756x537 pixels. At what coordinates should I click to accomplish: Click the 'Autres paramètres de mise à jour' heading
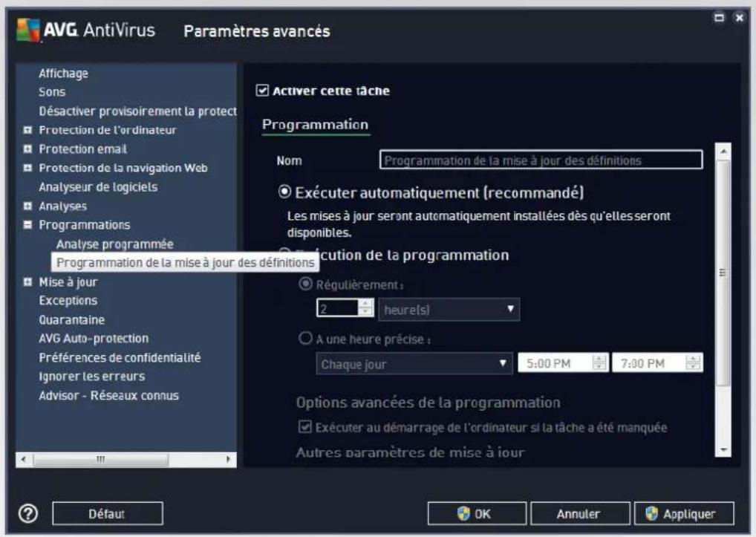(x=410, y=452)
